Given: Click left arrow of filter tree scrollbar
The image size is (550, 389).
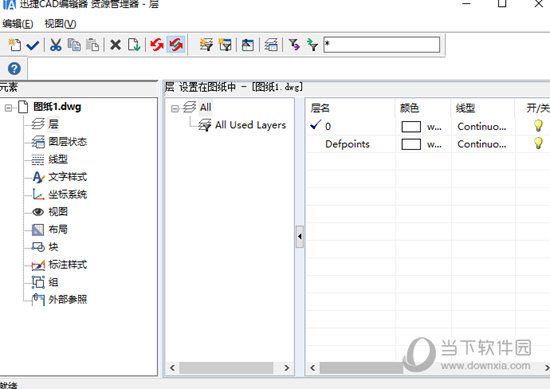Looking at the screenshot, I should click(172, 368).
